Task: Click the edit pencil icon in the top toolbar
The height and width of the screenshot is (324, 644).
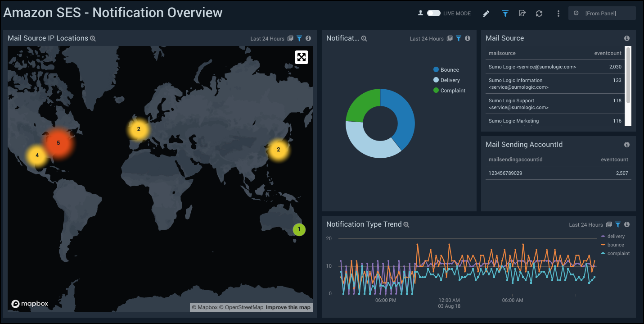Action: point(486,13)
